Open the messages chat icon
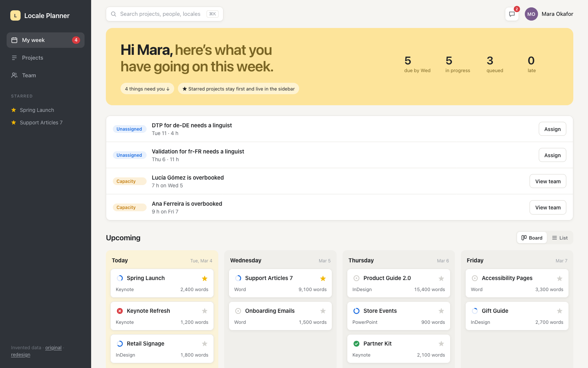The image size is (588, 368). (512, 14)
